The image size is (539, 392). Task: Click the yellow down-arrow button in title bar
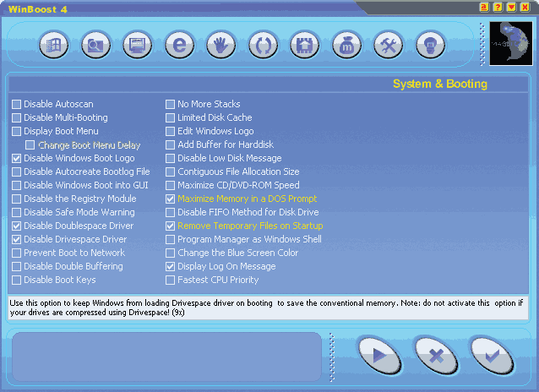pyautogui.click(x=511, y=7)
